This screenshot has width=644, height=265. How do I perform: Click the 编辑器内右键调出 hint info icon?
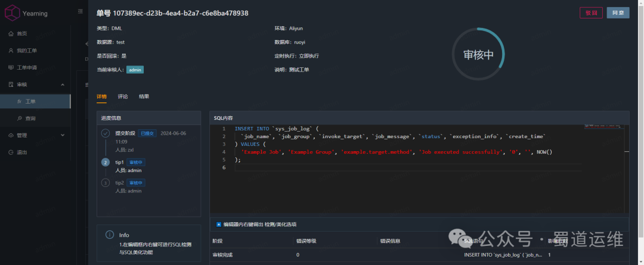click(218, 225)
